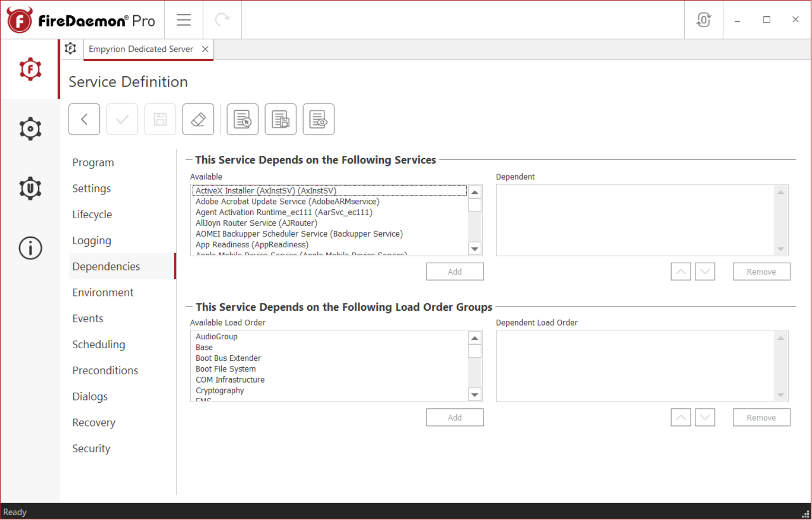Select AudioGroup load order group
The image size is (812, 520).
click(329, 337)
